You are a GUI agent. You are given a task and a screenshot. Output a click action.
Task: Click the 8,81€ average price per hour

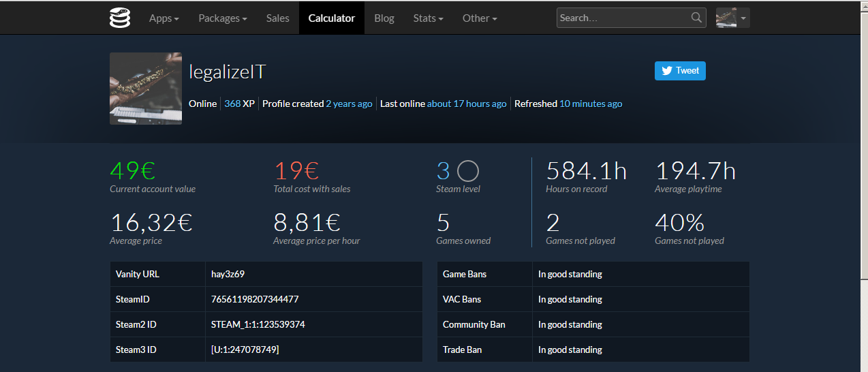coord(307,222)
